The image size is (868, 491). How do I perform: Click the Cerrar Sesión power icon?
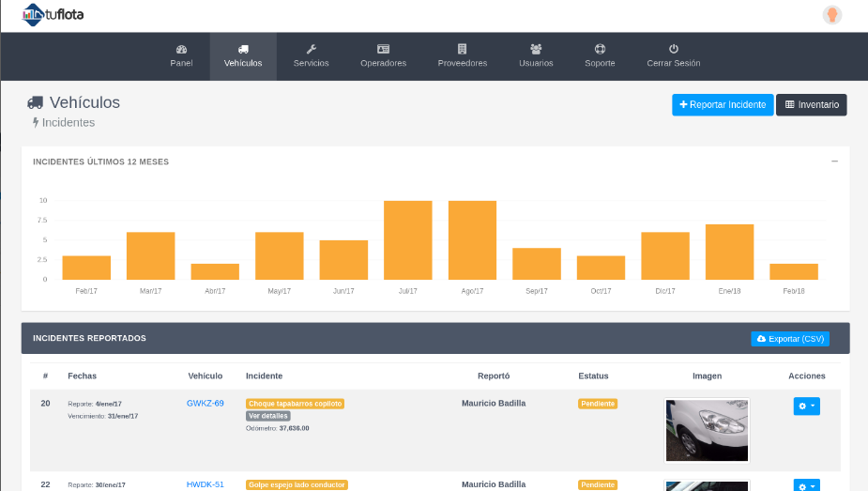pyautogui.click(x=673, y=49)
